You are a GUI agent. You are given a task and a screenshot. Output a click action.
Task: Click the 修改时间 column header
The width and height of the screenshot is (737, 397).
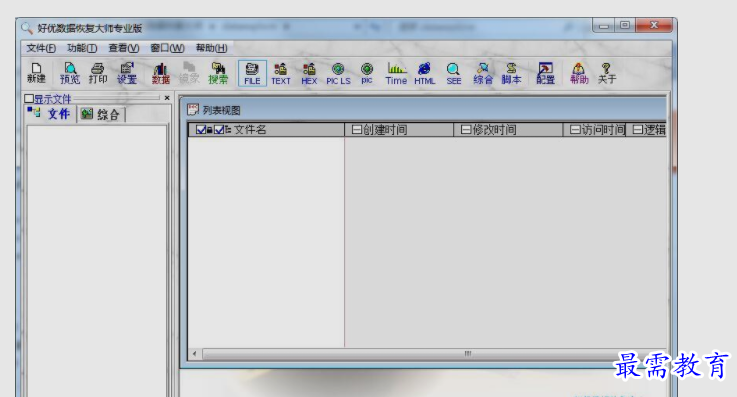click(x=508, y=130)
